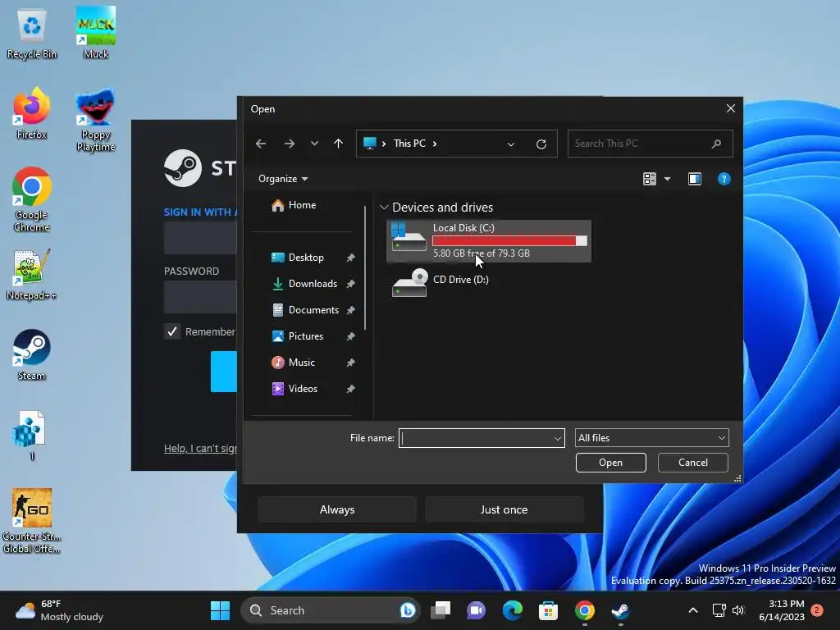Image resolution: width=840 pixels, height=630 pixels.
Task: Click the pin icon next to Documents
Action: click(x=350, y=310)
